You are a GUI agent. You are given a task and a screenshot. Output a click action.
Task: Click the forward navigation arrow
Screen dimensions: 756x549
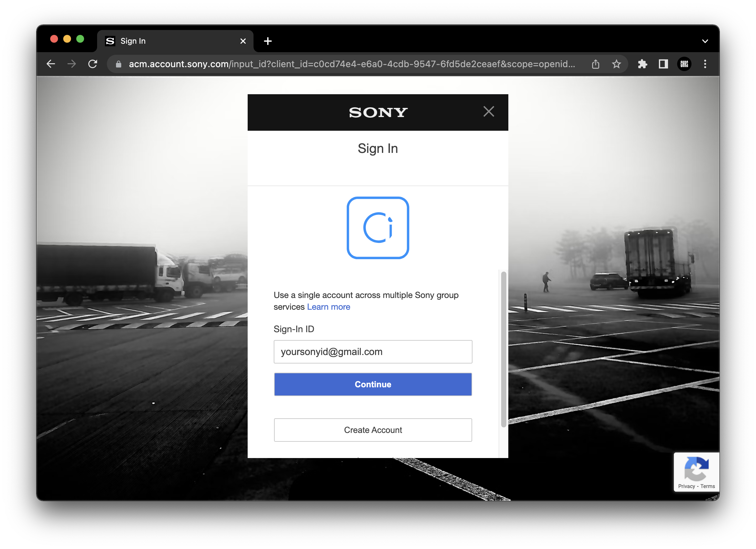[x=72, y=64]
